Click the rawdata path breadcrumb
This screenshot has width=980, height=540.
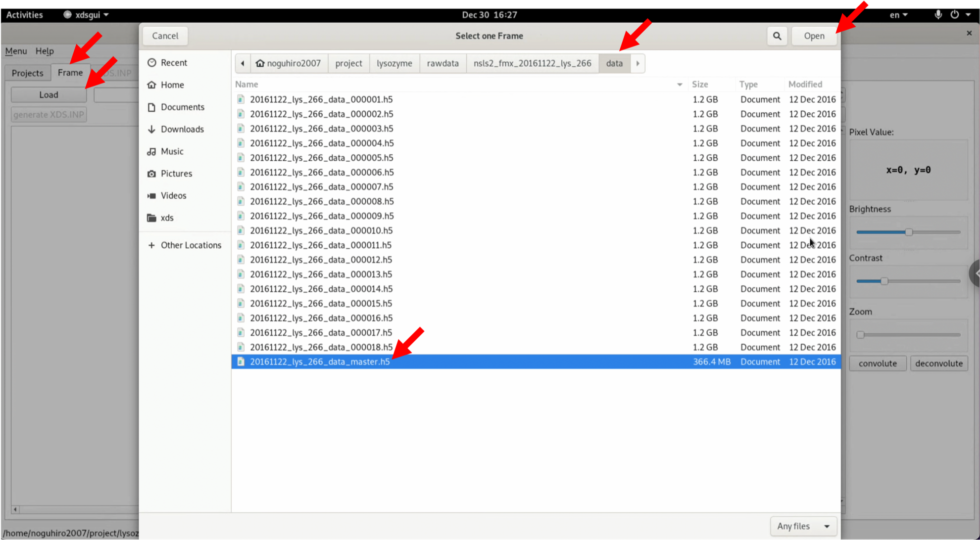tap(442, 63)
